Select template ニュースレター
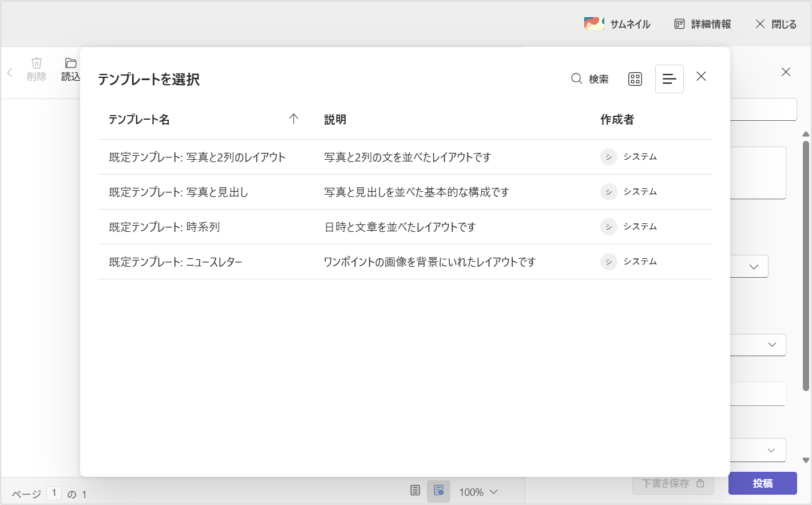Viewport: 812px width, 505px height. pos(176,262)
